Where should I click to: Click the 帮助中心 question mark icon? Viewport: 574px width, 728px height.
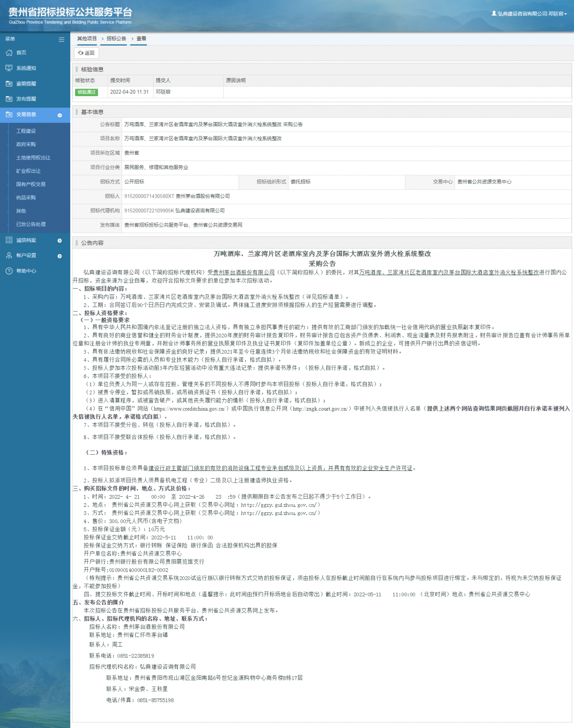[x=9, y=271]
